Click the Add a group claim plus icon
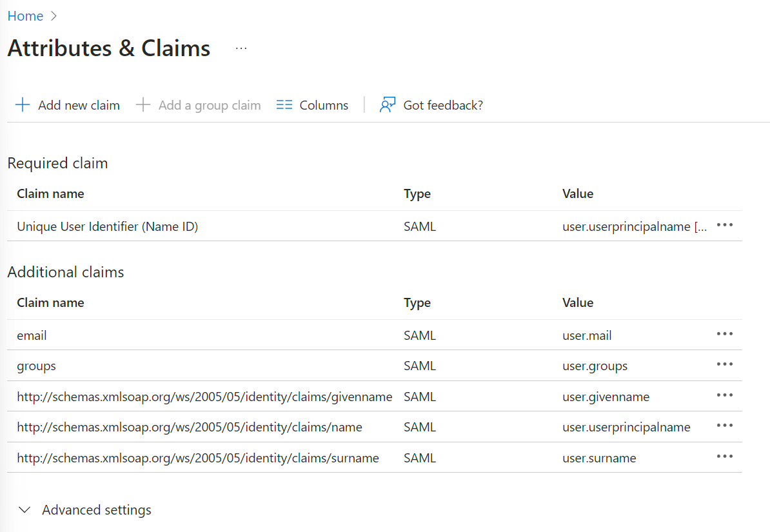The height and width of the screenshot is (532, 770). 143,105
